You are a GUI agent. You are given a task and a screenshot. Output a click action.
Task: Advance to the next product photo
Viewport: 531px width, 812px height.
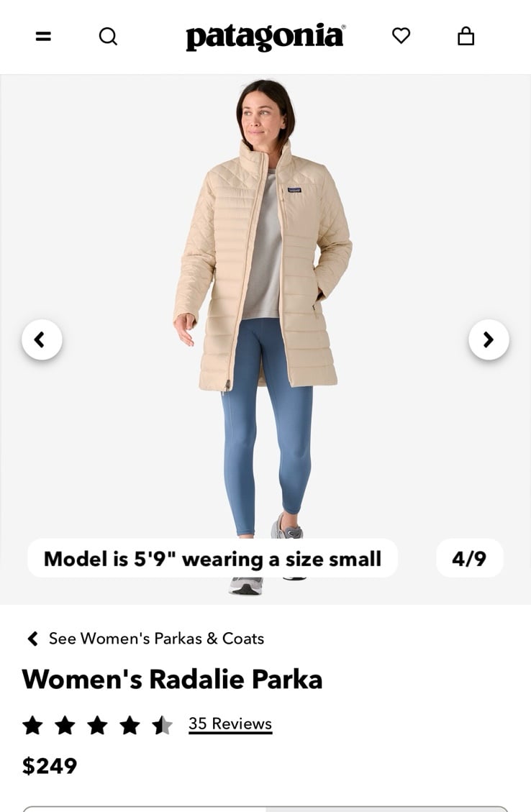pyautogui.click(x=489, y=339)
